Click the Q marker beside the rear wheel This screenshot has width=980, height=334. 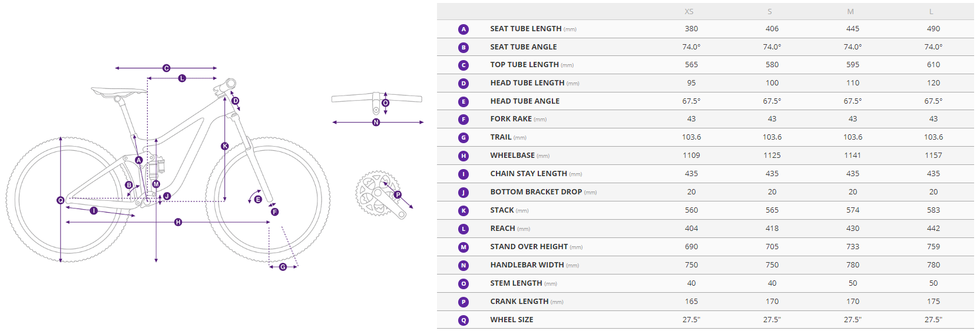[60, 200]
